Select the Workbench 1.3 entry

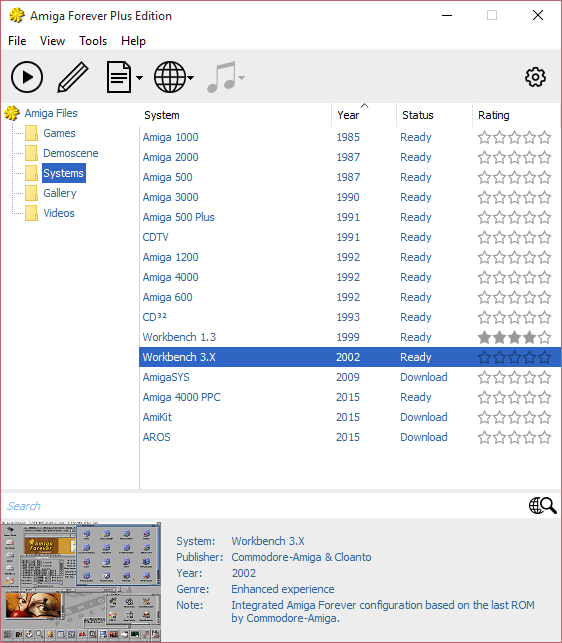tap(179, 337)
